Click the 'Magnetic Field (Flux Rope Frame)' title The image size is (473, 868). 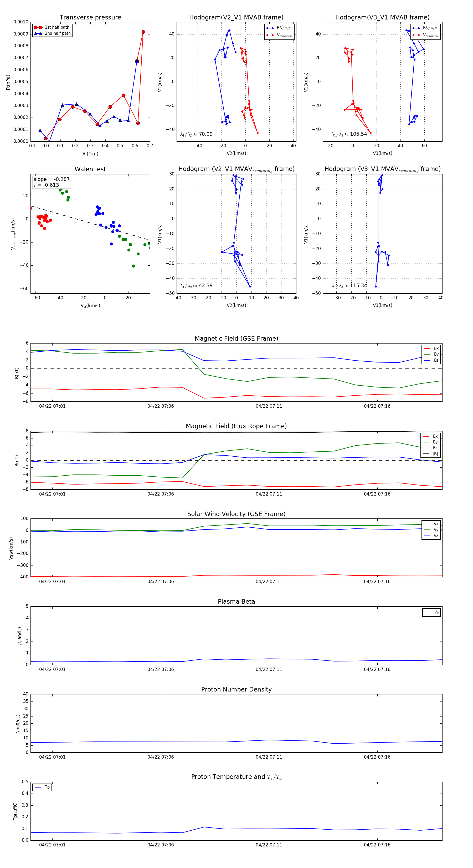point(236,426)
